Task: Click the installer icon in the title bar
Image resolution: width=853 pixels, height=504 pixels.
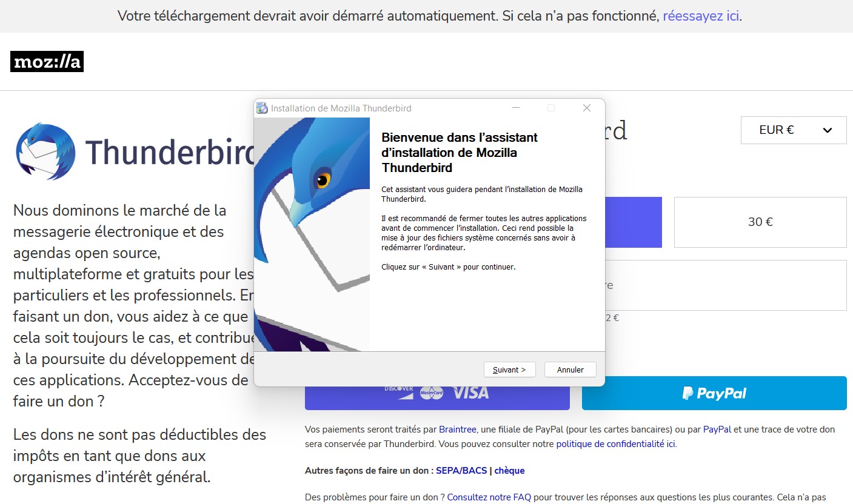Action: 262,108
